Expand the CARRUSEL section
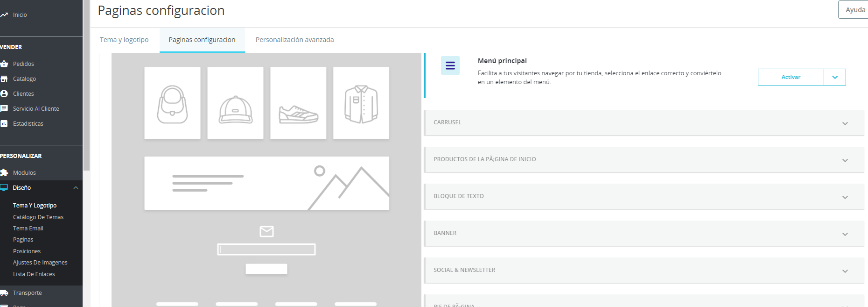The width and height of the screenshot is (868, 307). pyautogui.click(x=644, y=122)
